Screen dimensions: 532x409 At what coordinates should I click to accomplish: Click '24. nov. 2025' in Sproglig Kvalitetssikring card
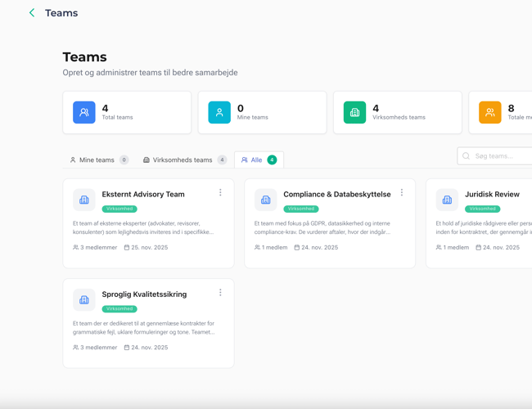tap(150, 348)
